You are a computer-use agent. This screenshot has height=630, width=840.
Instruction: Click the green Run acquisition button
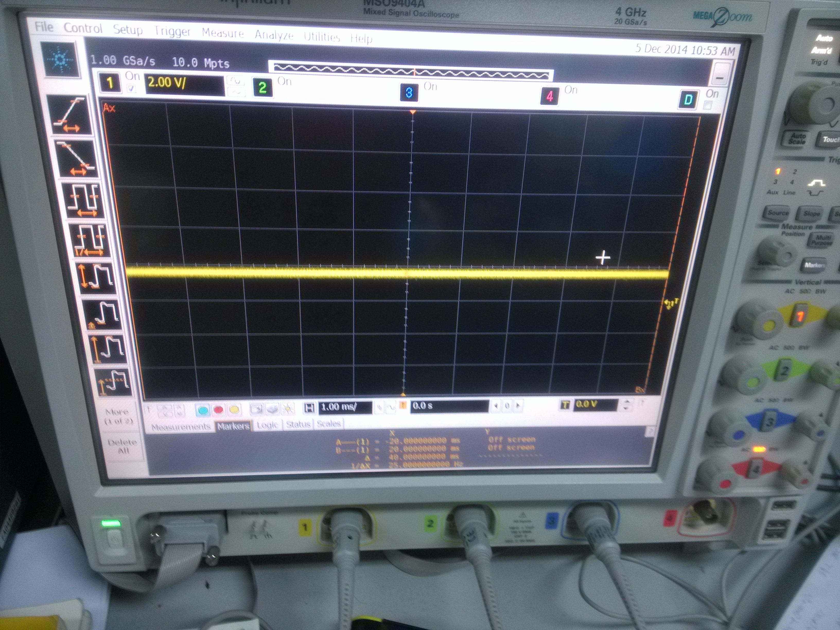point(203,410)
